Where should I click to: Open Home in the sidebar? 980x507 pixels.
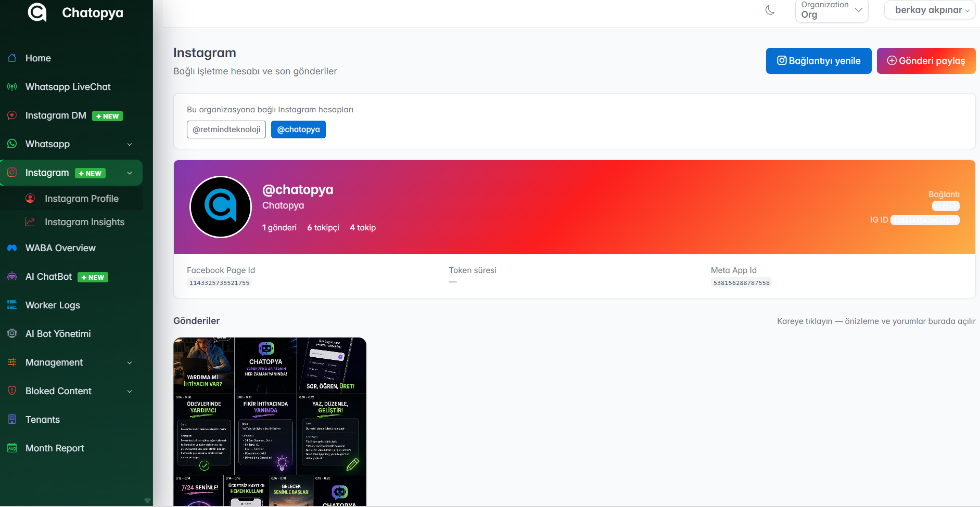click(x=71, y=58)
